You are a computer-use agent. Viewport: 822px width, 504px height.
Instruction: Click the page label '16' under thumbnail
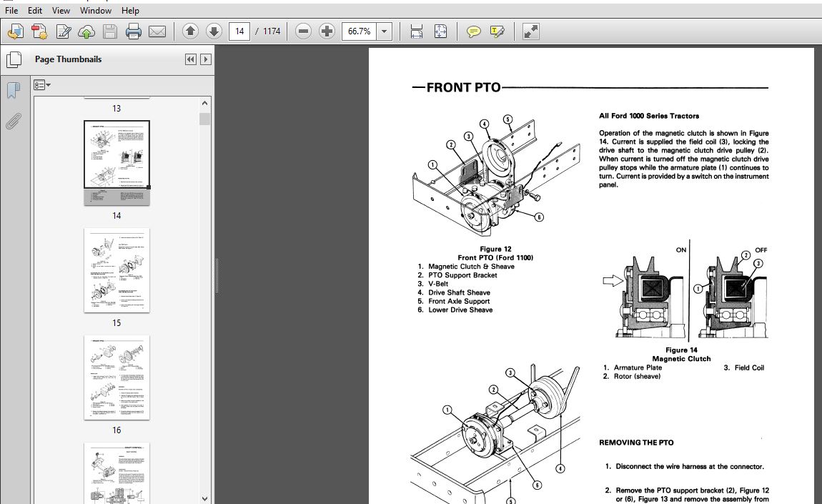point(117,430)
